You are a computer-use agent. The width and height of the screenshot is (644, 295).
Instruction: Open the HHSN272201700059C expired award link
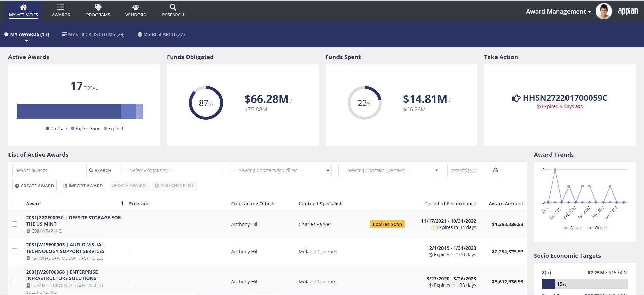point(564,98)
